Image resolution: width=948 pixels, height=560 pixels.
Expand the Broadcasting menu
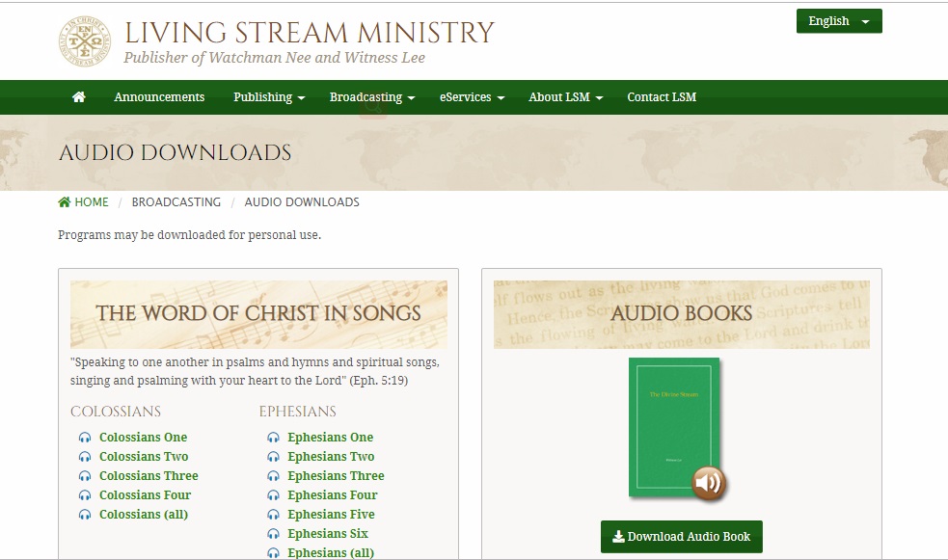(372, 97)
